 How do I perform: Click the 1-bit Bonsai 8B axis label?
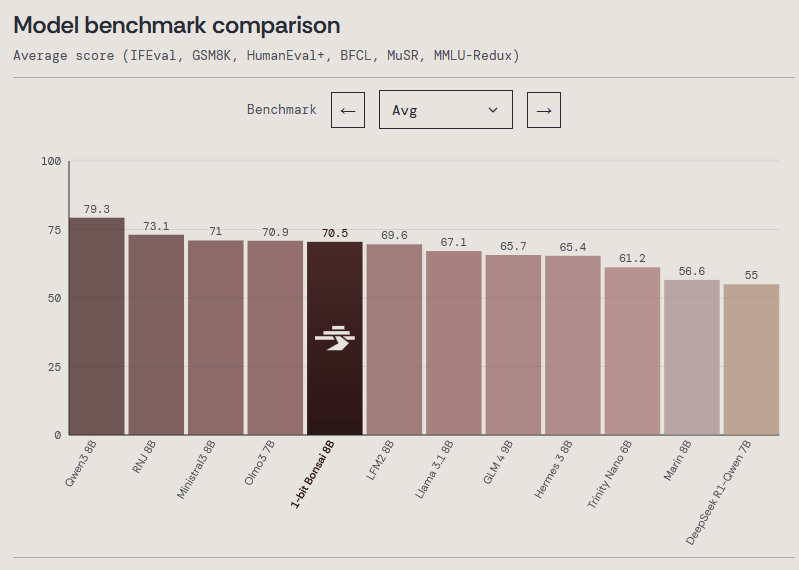[x=313, y=475]
